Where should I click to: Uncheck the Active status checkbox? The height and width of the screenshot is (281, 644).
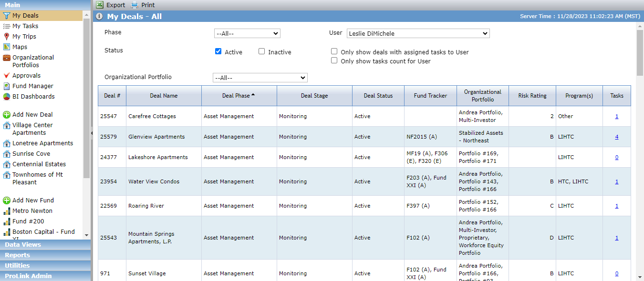tap(218, 51)
